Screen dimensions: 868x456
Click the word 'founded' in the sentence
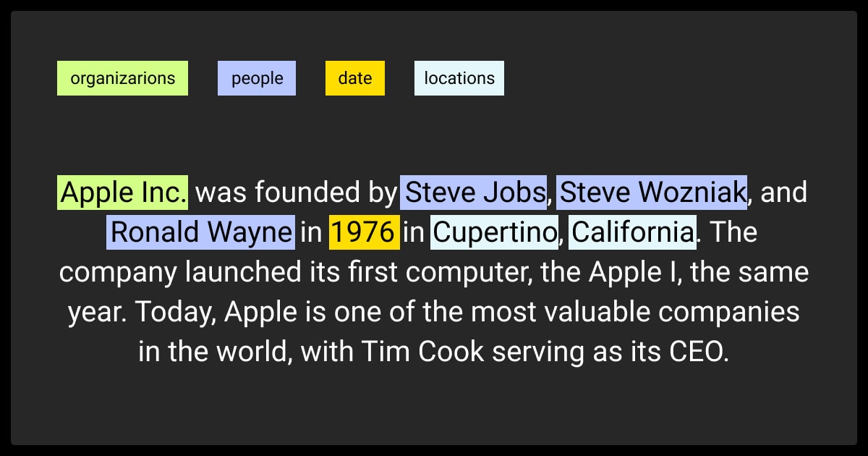tap(297, 193)
